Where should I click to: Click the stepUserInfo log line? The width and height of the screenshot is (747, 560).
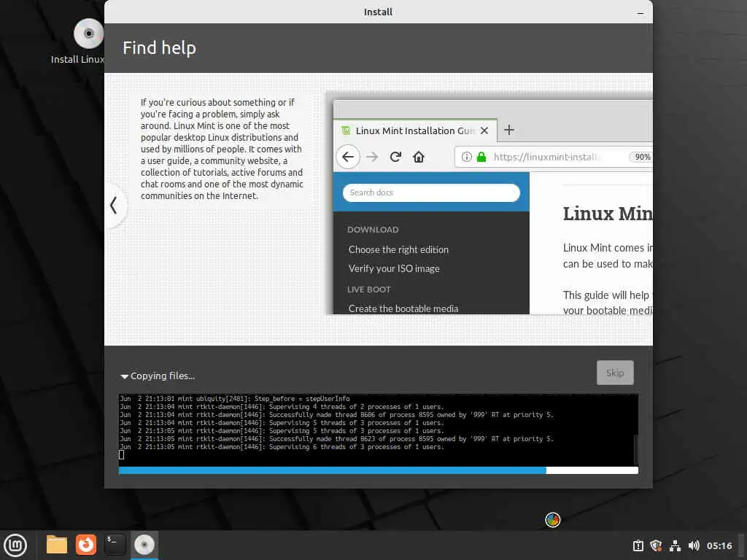(x=234, y=399)
